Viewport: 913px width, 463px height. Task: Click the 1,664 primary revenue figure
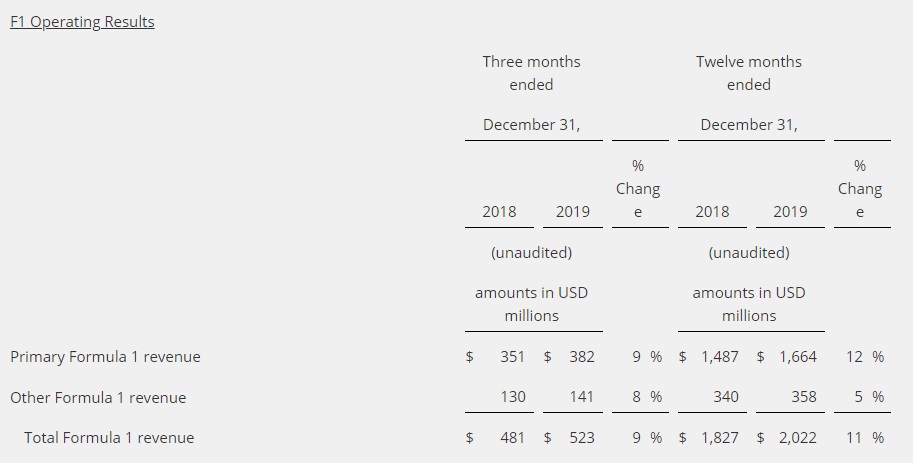(797, 357)
